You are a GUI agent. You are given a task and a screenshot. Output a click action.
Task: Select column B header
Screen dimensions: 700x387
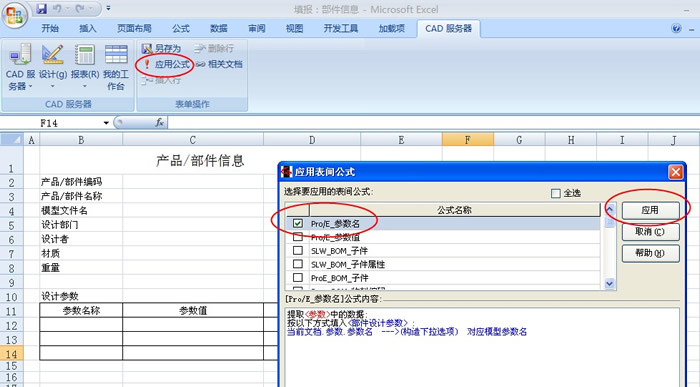point(81,140)
